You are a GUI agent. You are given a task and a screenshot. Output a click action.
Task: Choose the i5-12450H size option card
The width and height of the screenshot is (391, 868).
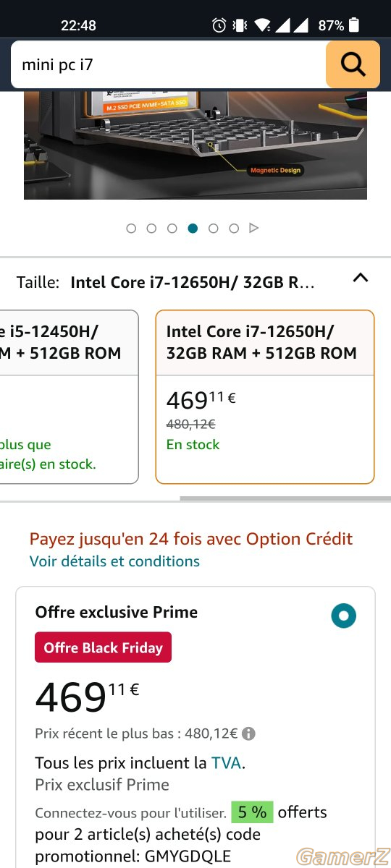(69, 396)
